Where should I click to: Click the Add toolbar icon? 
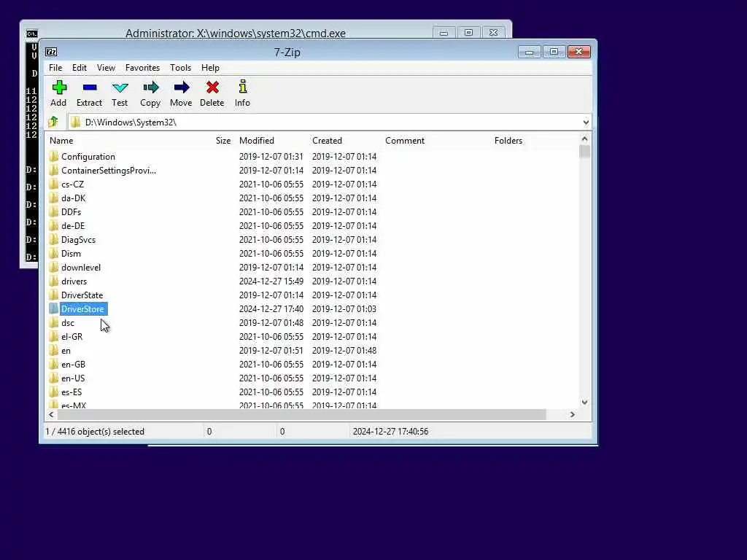[x=59, y=87]
